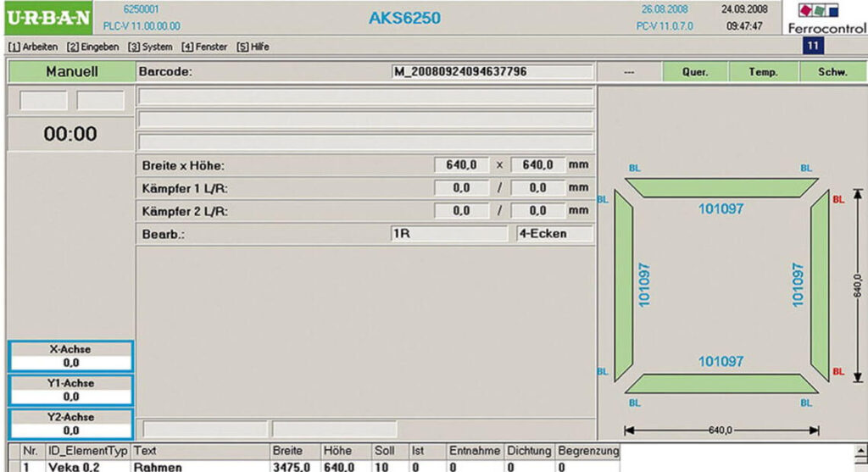Image resolution: width=868 pixels, height=472 pixels.
Task: Click the left empty field in bottom status row
Action: [205, 429]
